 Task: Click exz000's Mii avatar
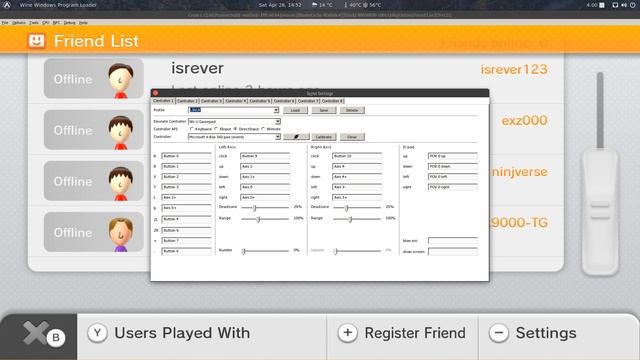coord(121,132)
